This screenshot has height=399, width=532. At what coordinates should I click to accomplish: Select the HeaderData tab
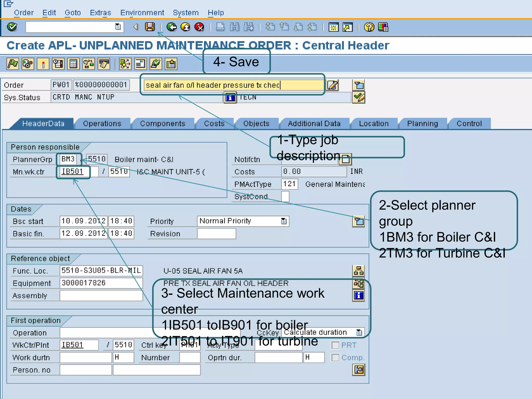(43, 123)
